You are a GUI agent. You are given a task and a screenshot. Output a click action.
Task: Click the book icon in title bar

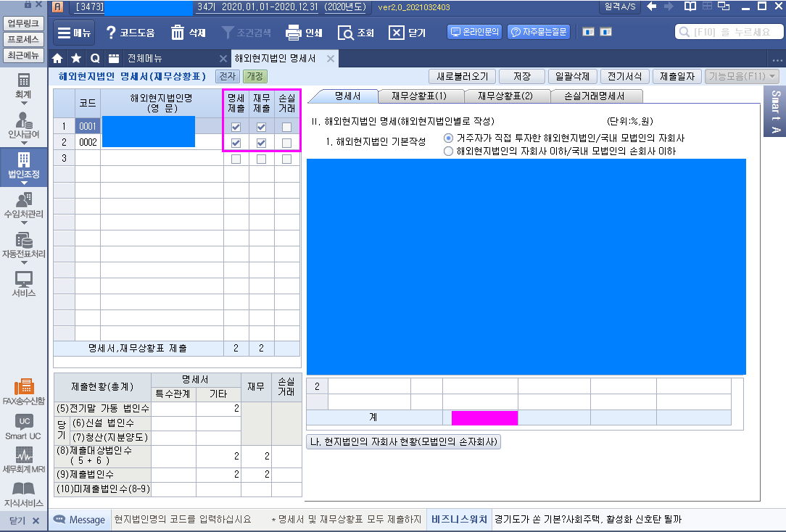pos(690,7)
